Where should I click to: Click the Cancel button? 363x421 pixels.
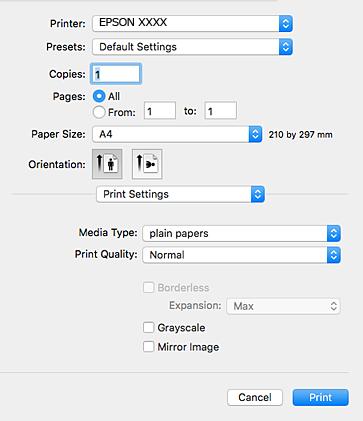255,397
